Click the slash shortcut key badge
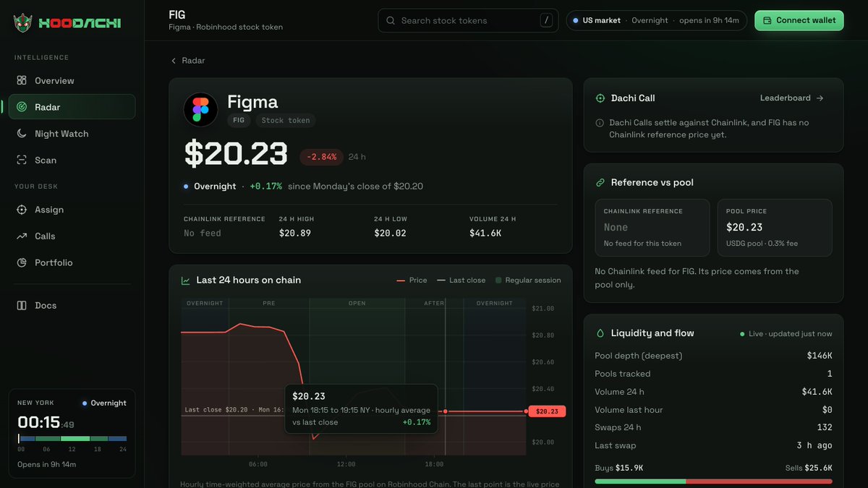Screen dimensions: 868x488 click(x=546, y=20)
